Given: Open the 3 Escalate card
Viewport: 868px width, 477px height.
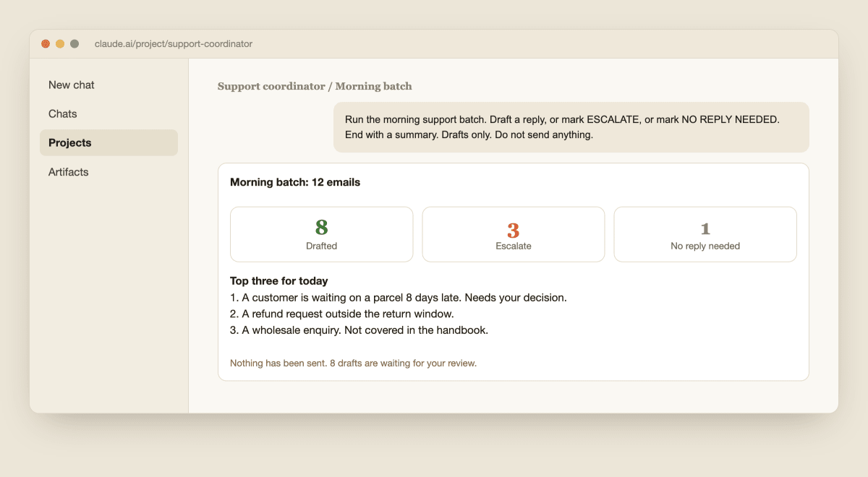Looking at the screenshot, I should (514, 234).
